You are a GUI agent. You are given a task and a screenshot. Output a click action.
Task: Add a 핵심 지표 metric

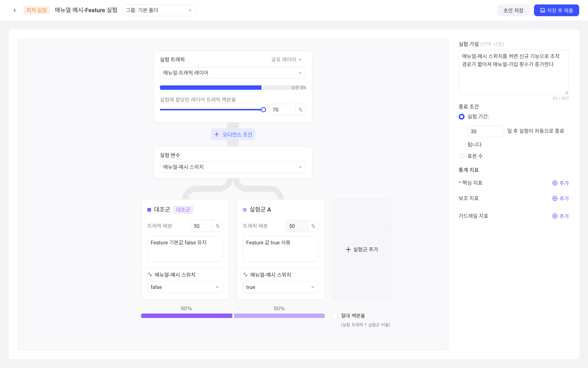560,183
